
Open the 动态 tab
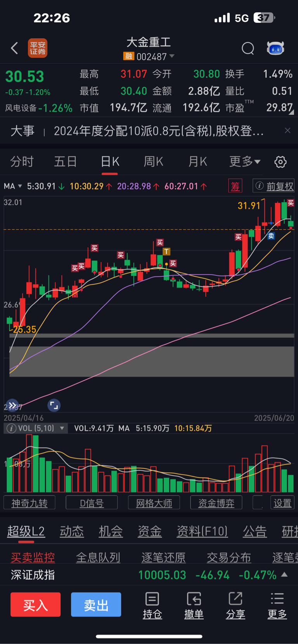[72, 531]
